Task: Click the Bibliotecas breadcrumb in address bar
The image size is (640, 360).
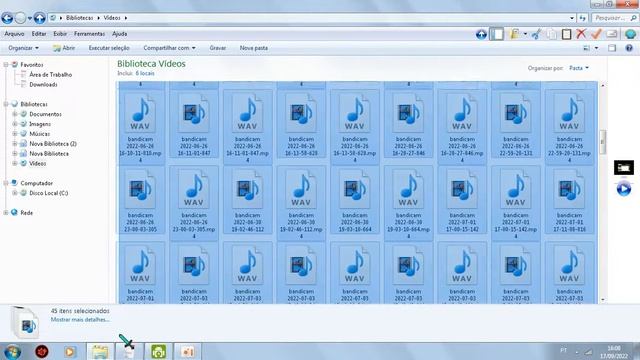Action: pos(80,18)
